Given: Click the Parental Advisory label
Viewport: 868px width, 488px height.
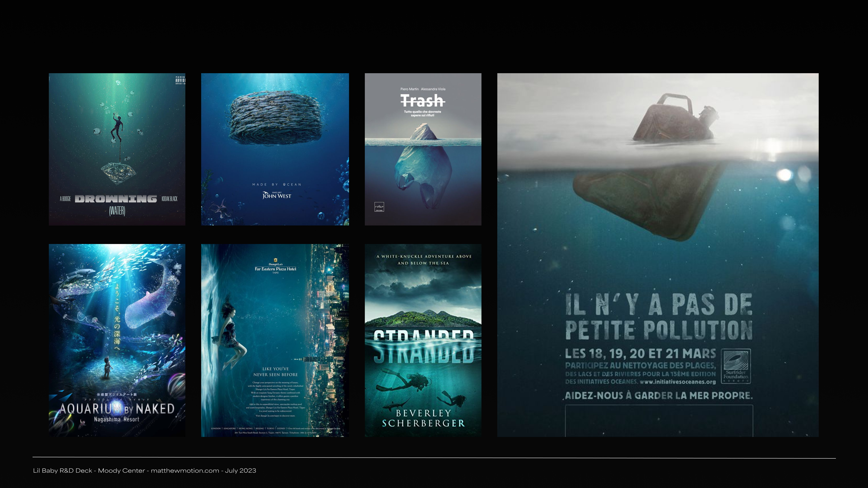Looking at the screenshot, I should (x=180, y=80).
